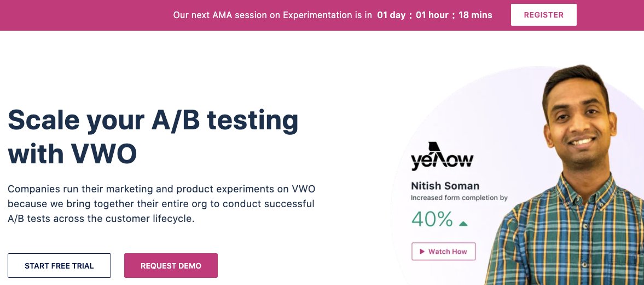The width and height of the screenshot is (644, 285).
Task: Click the play triangle icon beside Watch How
Action: tap(422, 252)
